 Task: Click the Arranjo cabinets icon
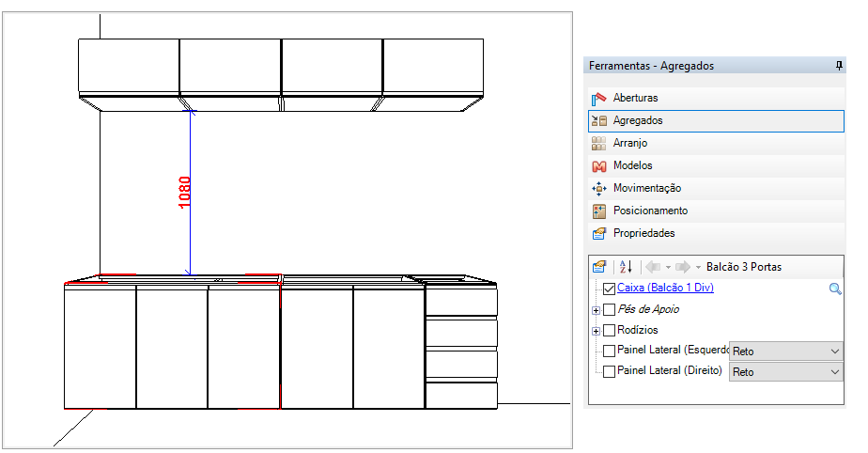[598, 144]
